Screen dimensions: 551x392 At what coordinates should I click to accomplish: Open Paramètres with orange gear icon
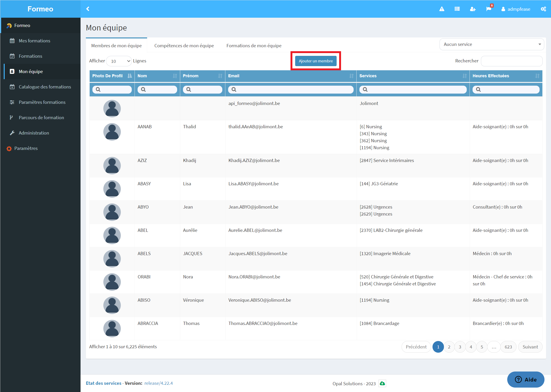[x=40, y=148]
